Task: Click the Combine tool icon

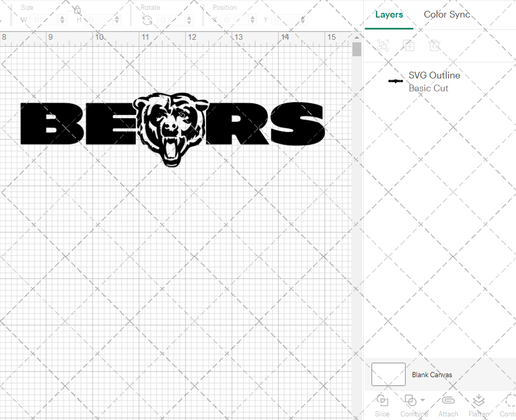Action: (x=411, y=400)
